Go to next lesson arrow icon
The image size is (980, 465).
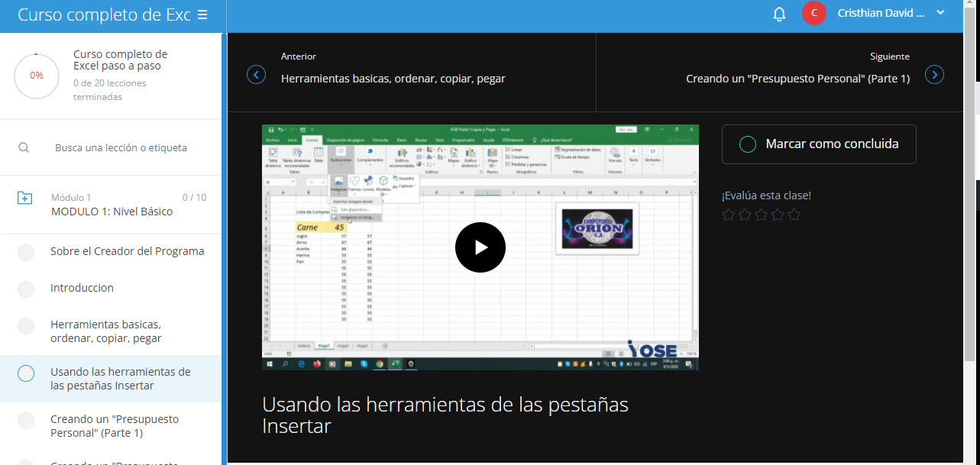(934, 75)
